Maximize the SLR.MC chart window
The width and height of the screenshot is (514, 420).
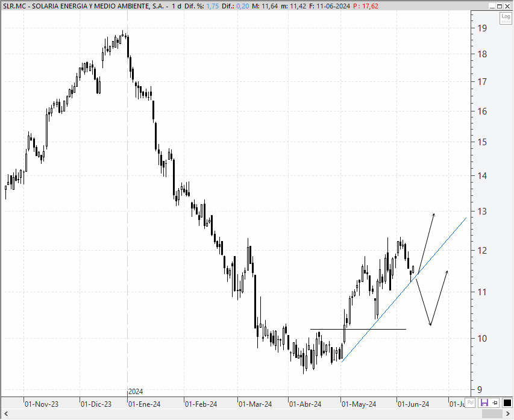click(500, 6)
